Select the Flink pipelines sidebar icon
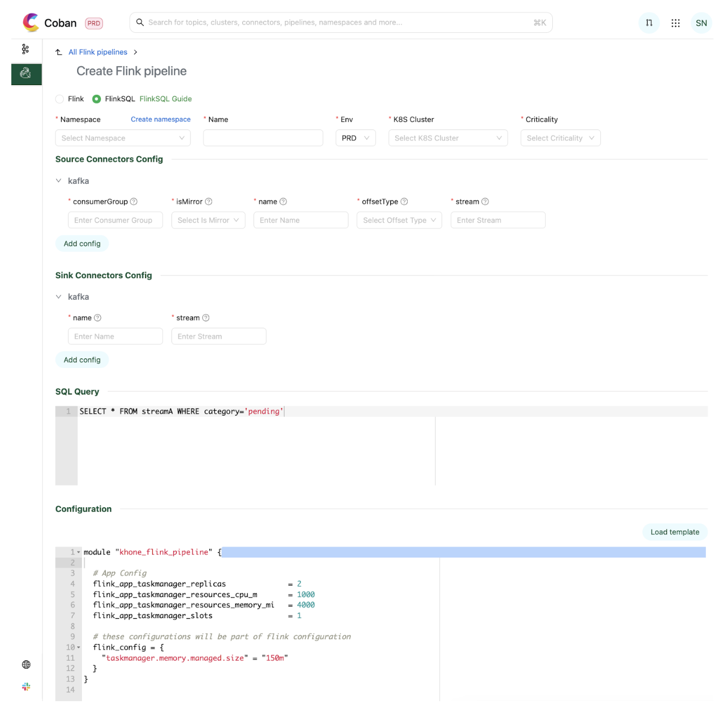This screenshot has width=728, height=706. tap(26, 73)
